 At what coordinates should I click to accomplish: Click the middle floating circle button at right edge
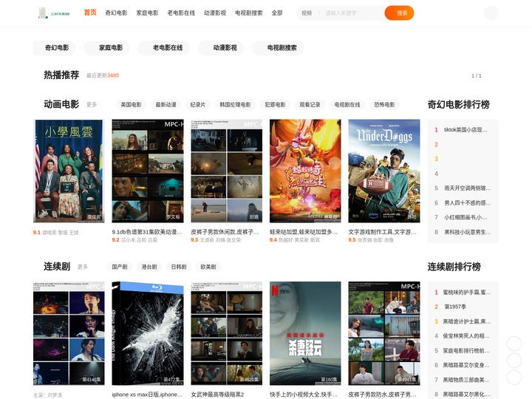point(514,361)
